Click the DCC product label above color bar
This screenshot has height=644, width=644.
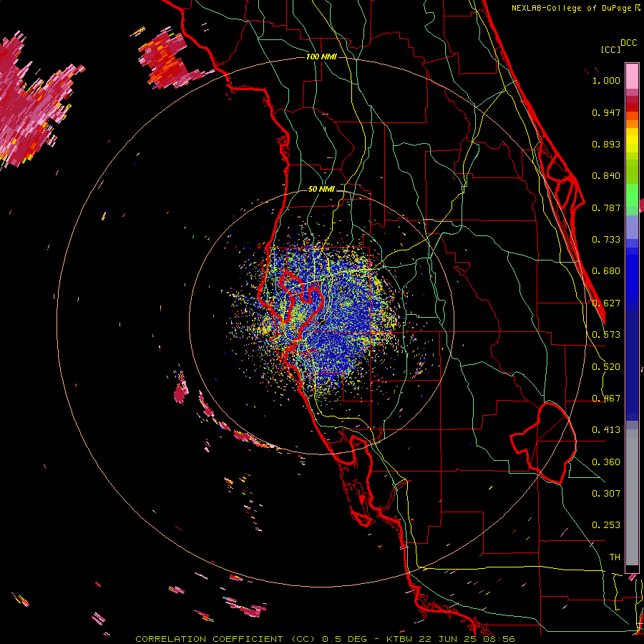628,43
